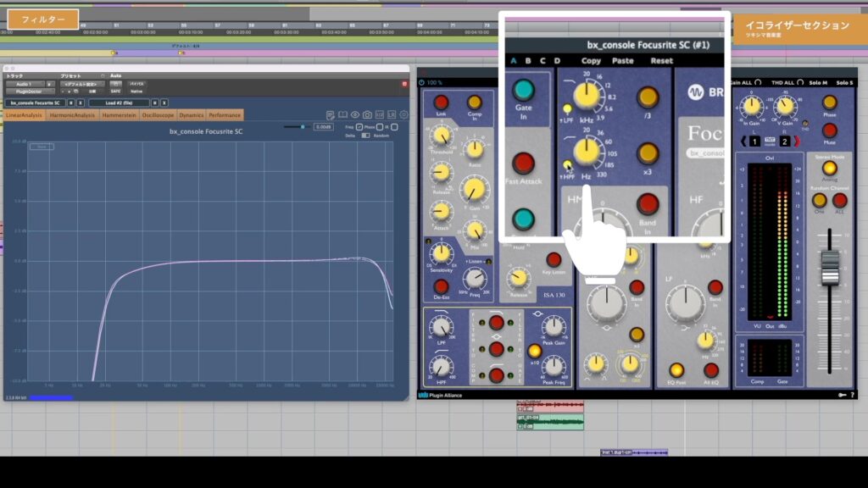Click the green audio clip in the timeline
This screenshot has height=488, width=868.
pyautogui.click(x=550, y=422)
